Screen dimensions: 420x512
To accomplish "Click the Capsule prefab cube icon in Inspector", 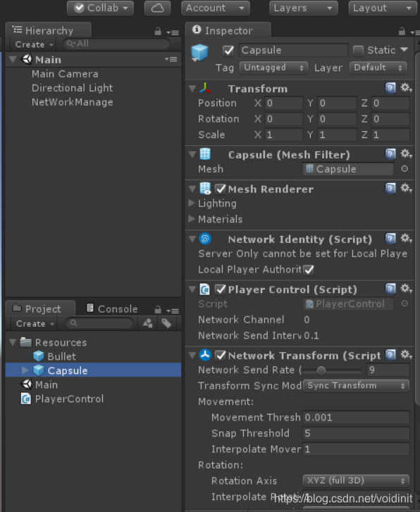I will [x=199, y=53].
